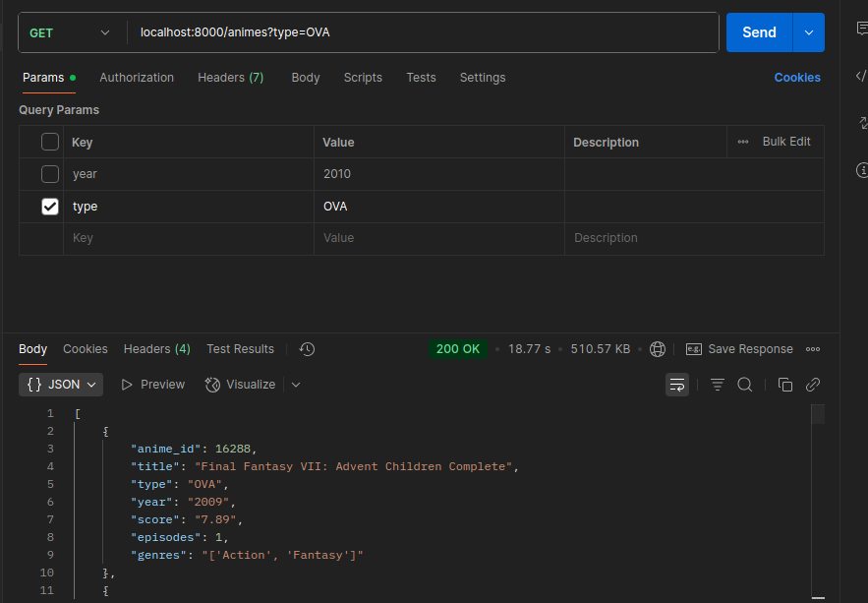Click the "genres" line in response
The image size is (868, 603).
coord(247,556)
